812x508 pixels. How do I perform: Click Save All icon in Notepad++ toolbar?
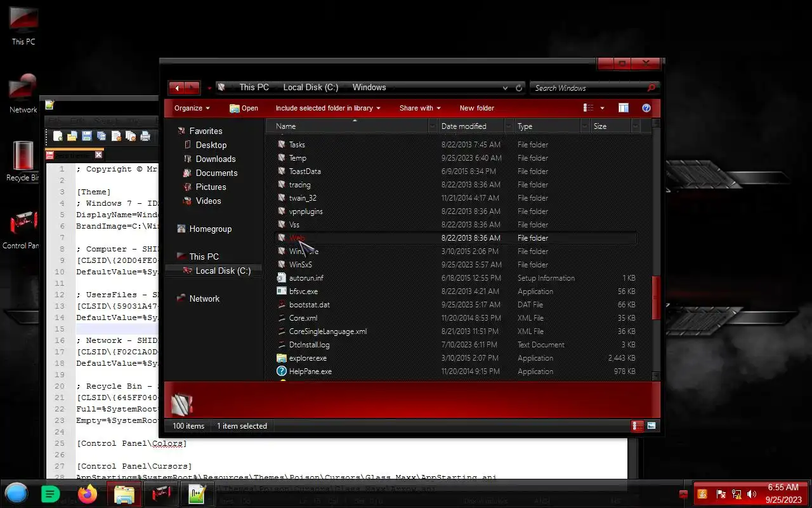[101, 136]
